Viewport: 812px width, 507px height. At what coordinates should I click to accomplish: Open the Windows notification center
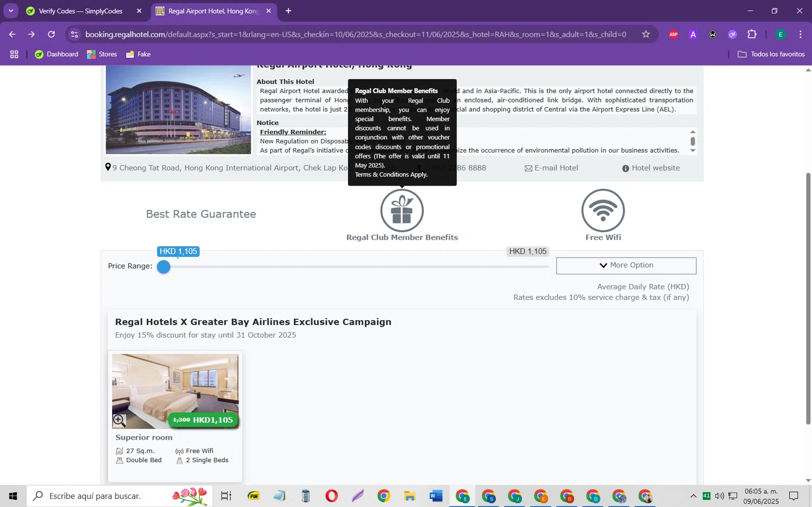(x=794, y=496)
